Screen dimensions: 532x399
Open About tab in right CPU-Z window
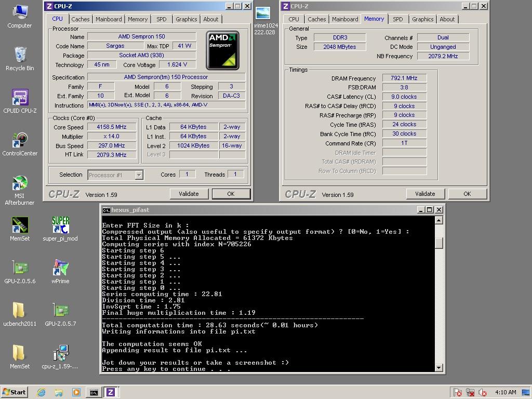[x=447, y=19]
